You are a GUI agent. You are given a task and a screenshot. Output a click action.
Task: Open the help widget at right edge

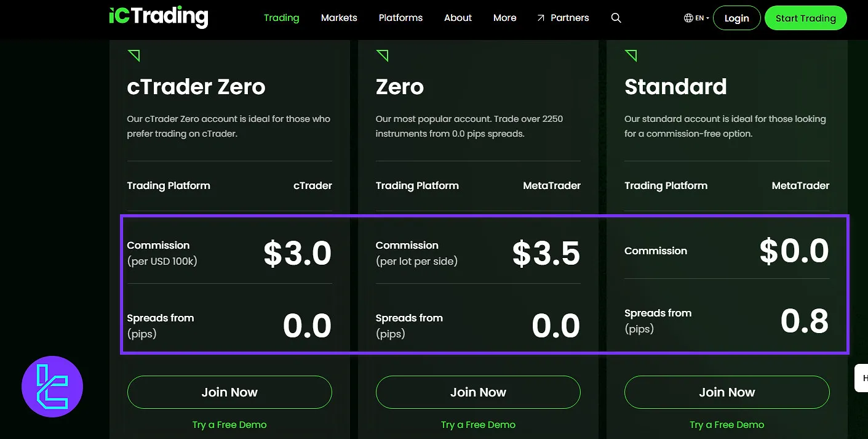(x=862, y=378)
